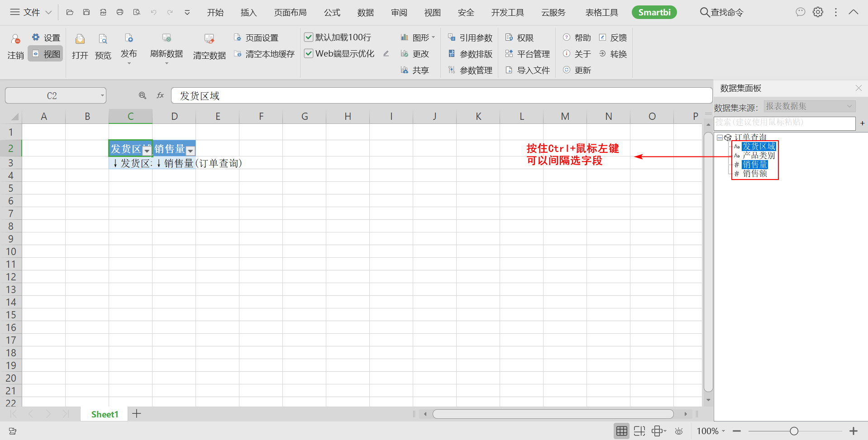Add a new sheet with plus button
Image resolution: width=868 pixels, height=440 pixels.
137,414
